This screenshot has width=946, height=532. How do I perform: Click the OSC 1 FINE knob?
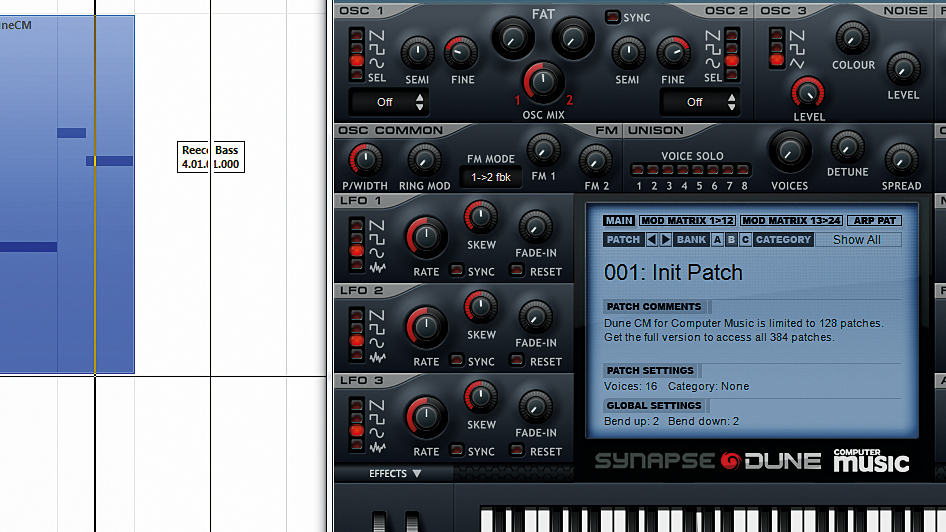click(461, 52)
